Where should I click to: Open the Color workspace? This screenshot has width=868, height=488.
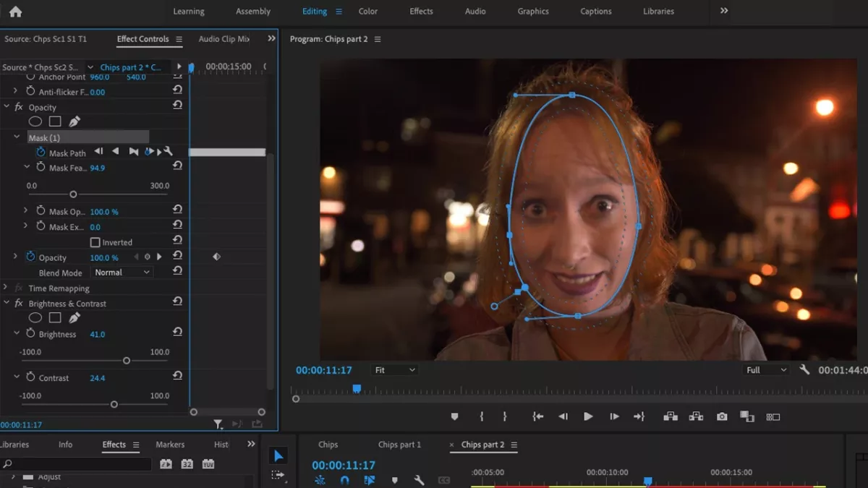(x=367, y=11)
